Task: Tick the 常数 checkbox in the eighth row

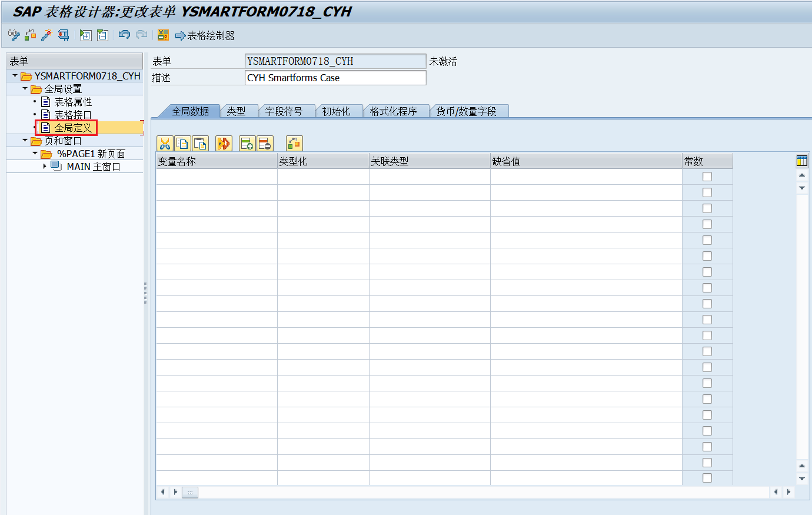Action: [x=707, y=288]
